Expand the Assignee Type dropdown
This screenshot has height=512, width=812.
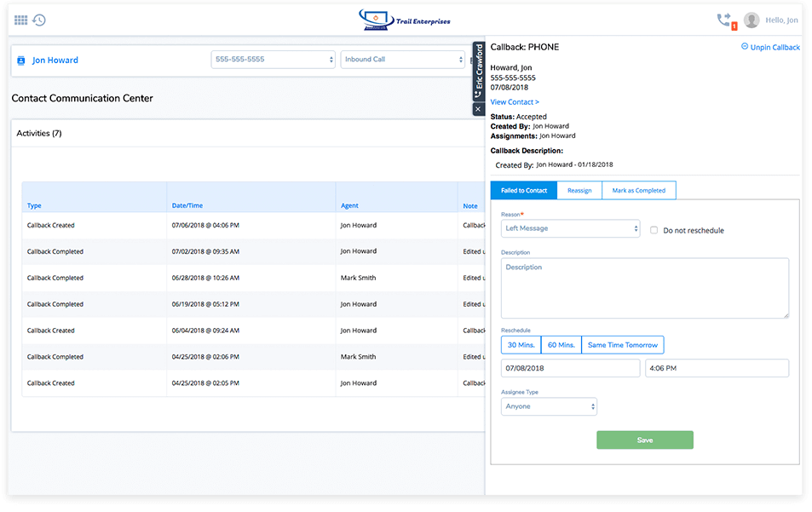pos(549,406)
